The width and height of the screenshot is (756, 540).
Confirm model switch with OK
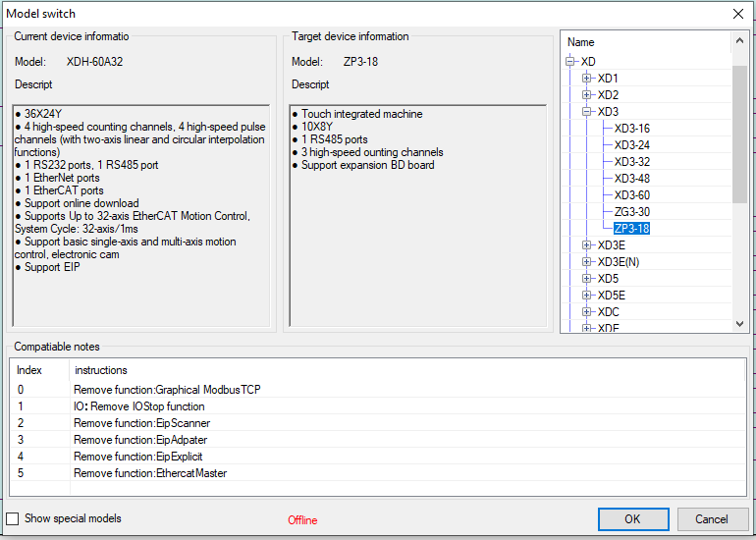pos(633,519)
